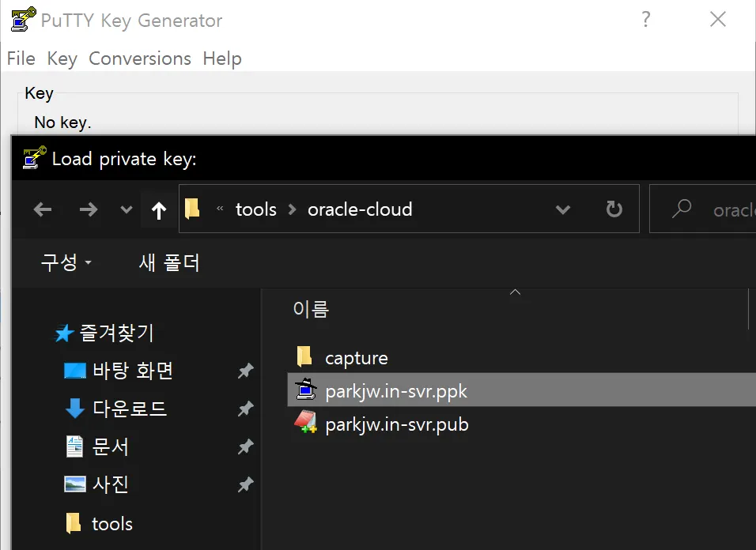Open the File menu in PuTTY Key Generator
Screen dimensions: 756x550
point(21,58)
